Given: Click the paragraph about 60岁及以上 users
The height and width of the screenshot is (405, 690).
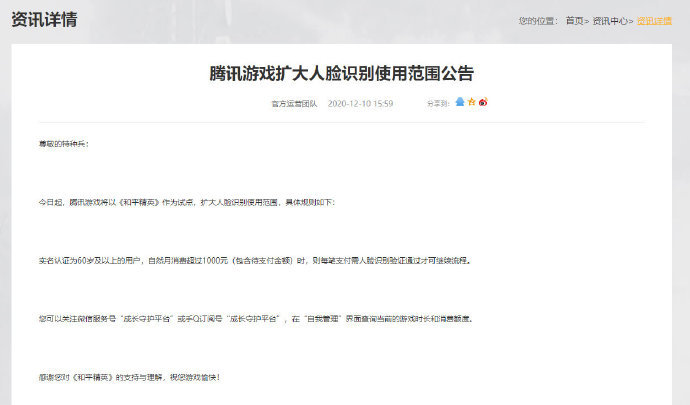Looking at the screenshot, I should pos(255,261).
